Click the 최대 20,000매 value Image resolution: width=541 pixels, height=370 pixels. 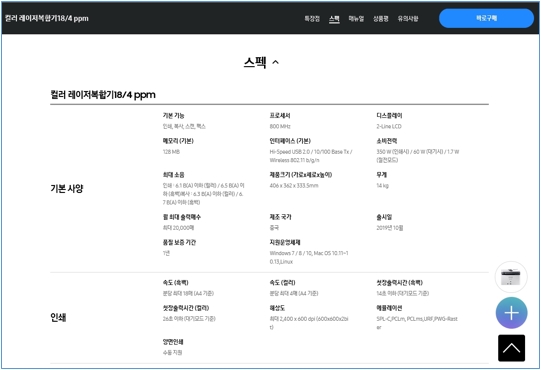click(x=178, y=228)
